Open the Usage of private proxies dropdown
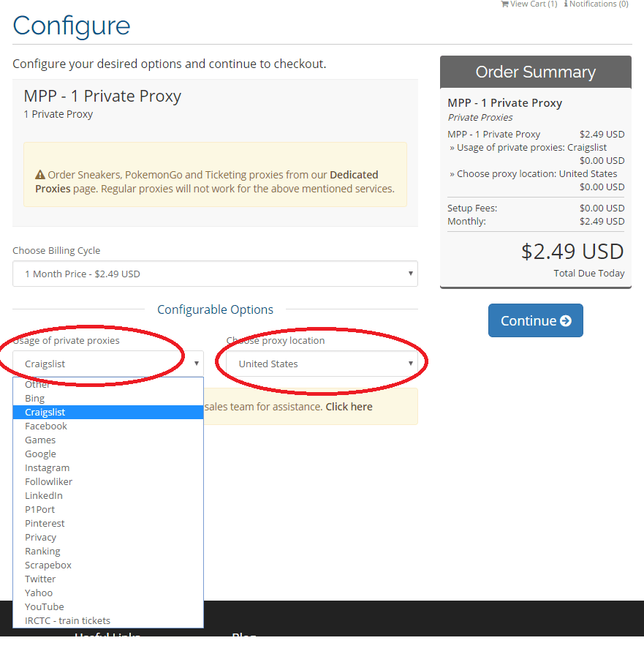Screen dimensions: 644x654 (x=108, y=364)
